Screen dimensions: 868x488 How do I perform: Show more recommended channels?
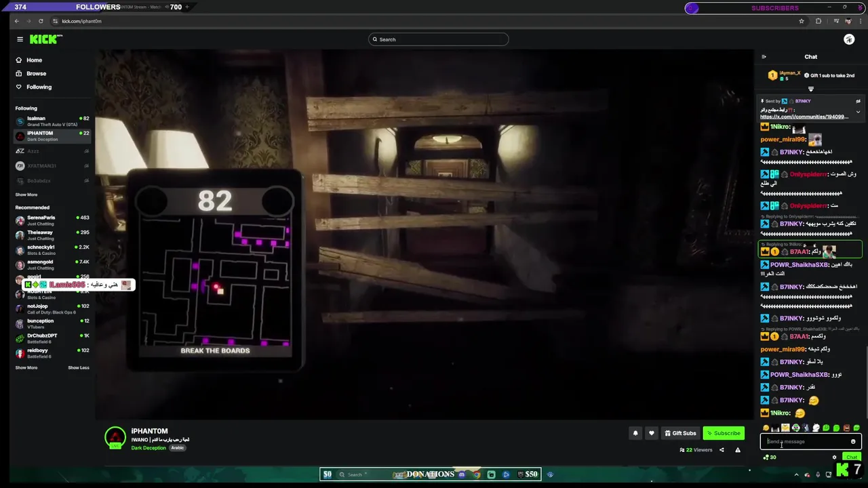pos(26,367)
